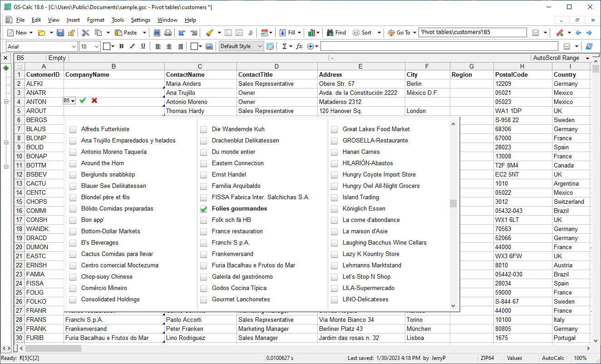Click the bar chart icon

[x=311, y=33]
